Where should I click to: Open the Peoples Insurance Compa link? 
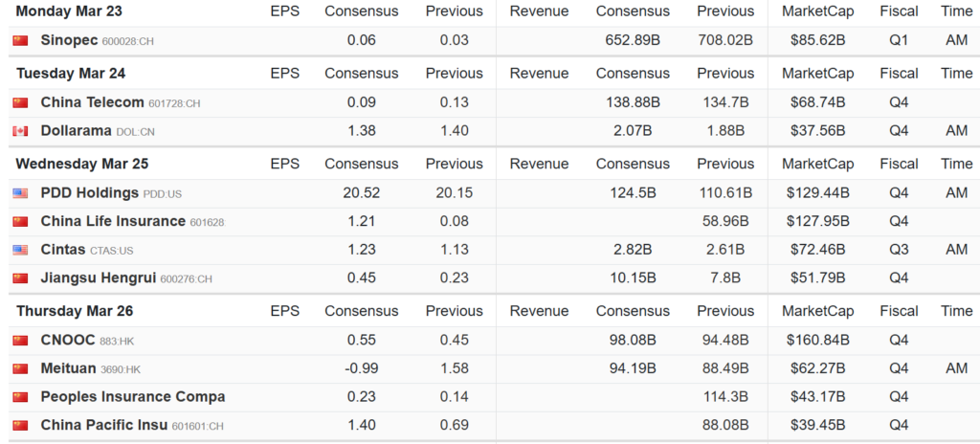pos(132,397)
